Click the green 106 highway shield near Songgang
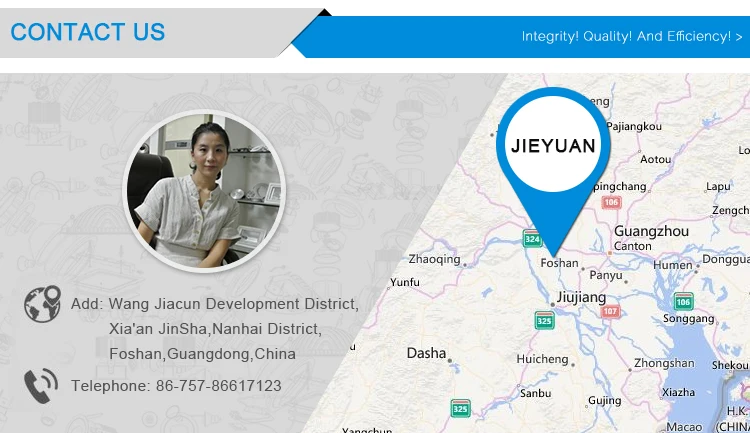750x433 pixels. 684,301
